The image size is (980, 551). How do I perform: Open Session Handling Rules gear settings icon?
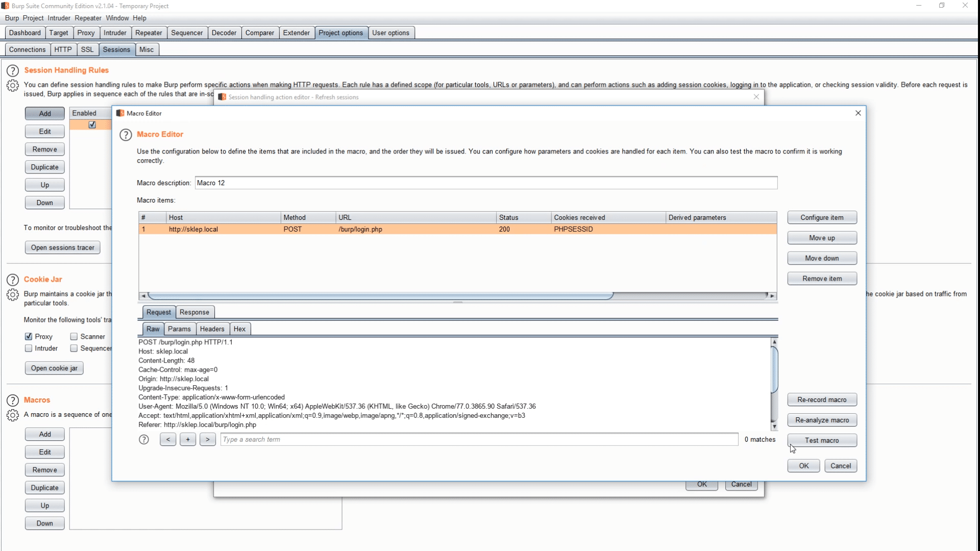13,86
